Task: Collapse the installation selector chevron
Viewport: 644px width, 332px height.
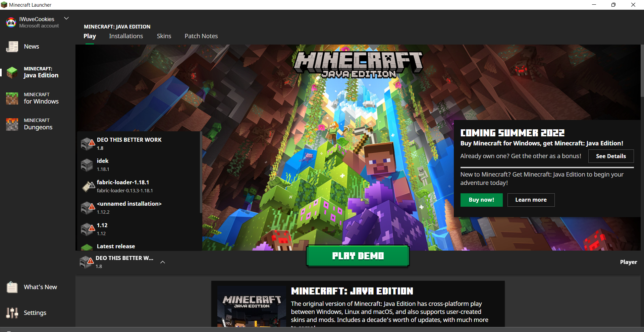Action: (x=163, y=262)
